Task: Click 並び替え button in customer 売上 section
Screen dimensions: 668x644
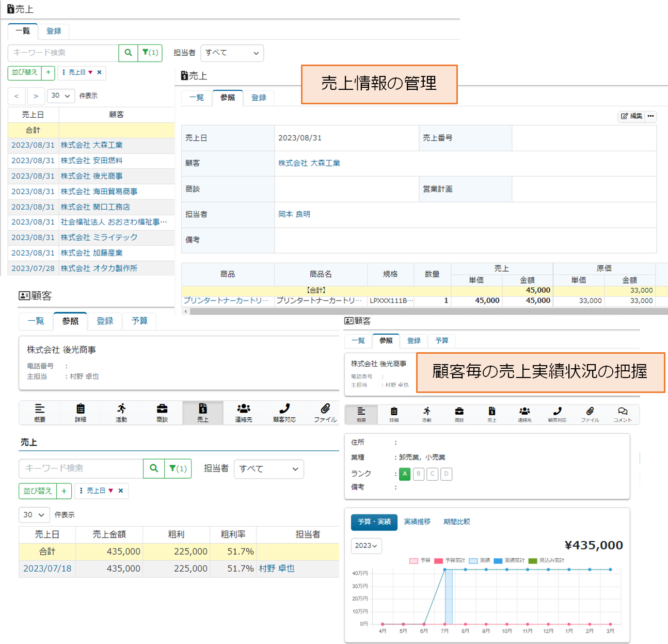Action: [x=38, y=491]
